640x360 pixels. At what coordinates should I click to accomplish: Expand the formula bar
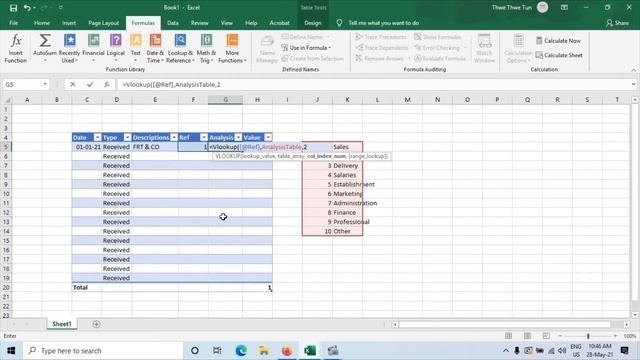coord(633,84)
